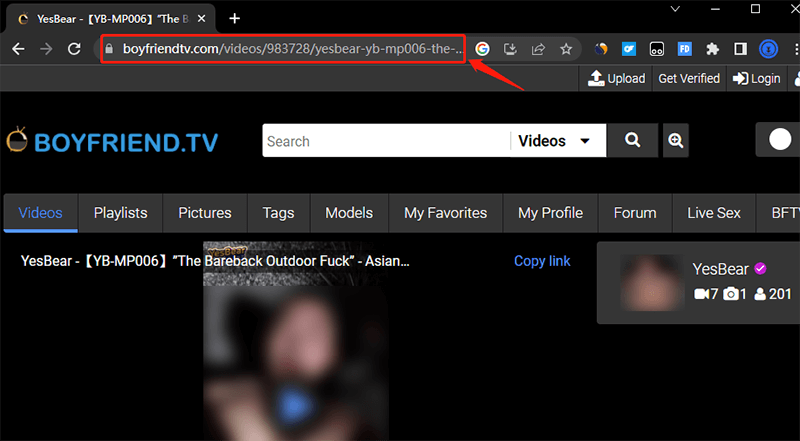Image resolution: width=800 pixels, height=441 pixels.
Task: Open the light-blue square extension icon
Action: (629, 49)
